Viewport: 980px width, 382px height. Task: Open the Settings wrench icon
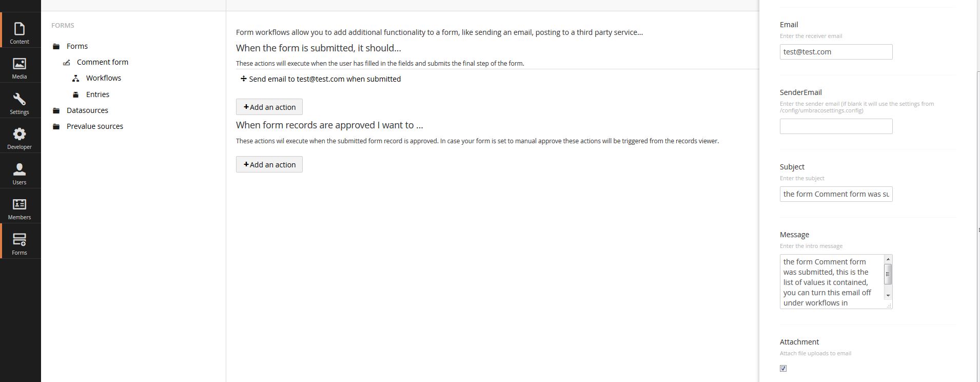[x=19, y=99]
